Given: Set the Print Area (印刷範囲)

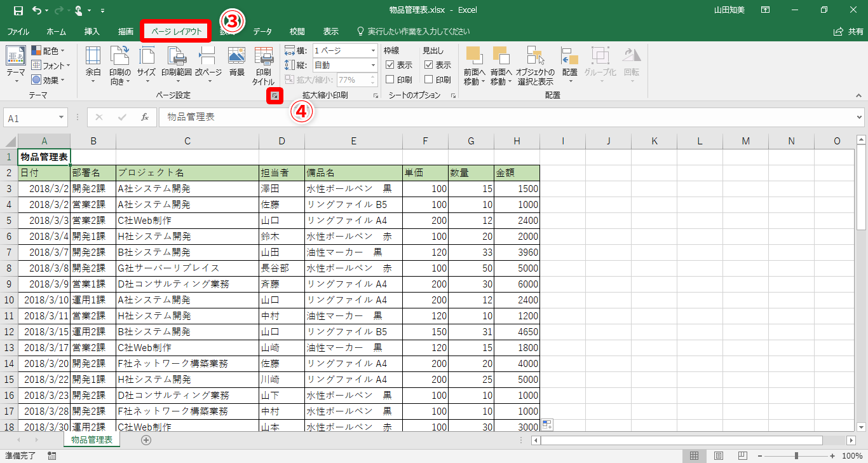Looking at the screenshot, I should (x=176, y=66).
